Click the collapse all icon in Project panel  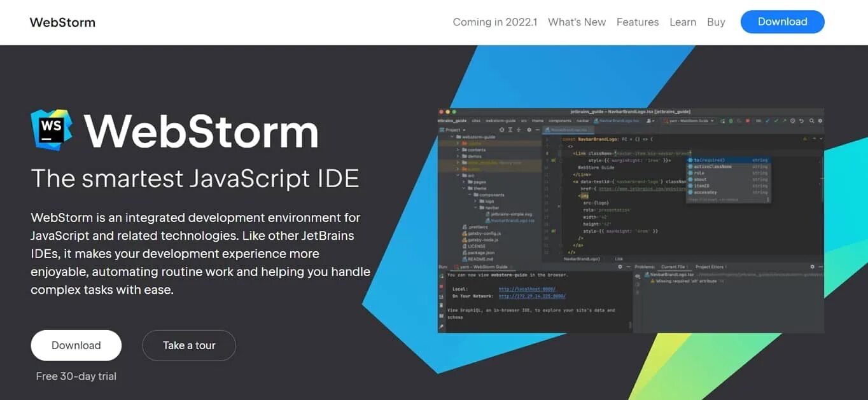point(519,130)
